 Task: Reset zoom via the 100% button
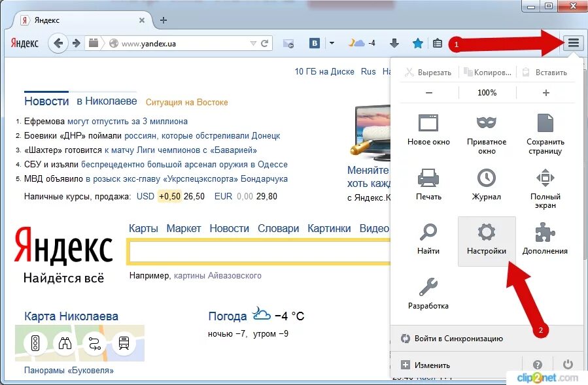pyautogui.click(x=487, y=93)
